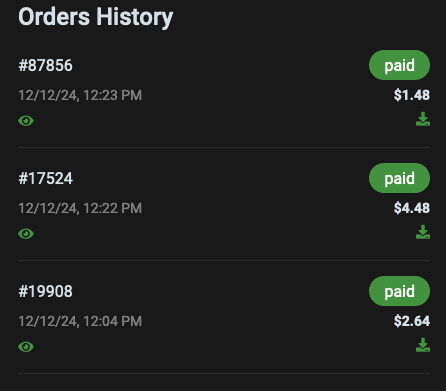446x391 pixels.
Task: Click the paid badge on order #19908
Action: coord(399,291)
